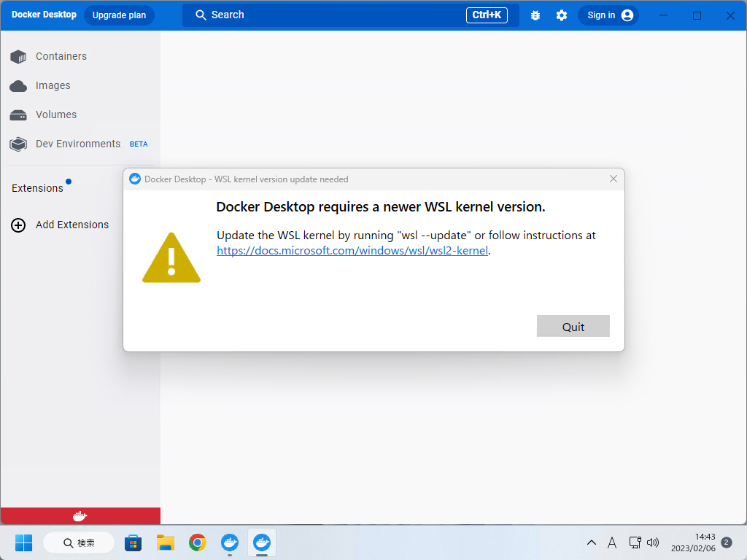The image size is (747, 560).
Task: Minimize the Docker Desktop window
Action: click(x=663, y=15)
